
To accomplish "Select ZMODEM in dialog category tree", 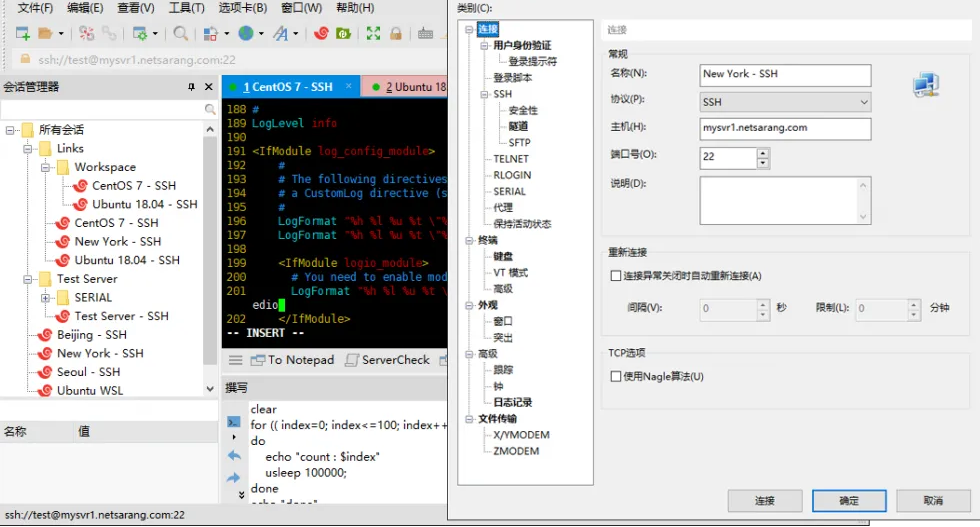I will tap(516, 451).
